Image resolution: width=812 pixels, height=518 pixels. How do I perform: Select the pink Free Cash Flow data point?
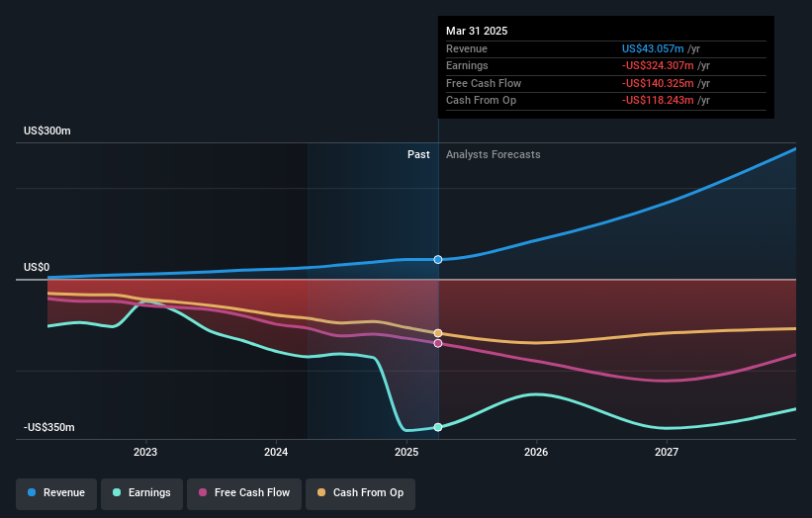(x=438, y=343)
